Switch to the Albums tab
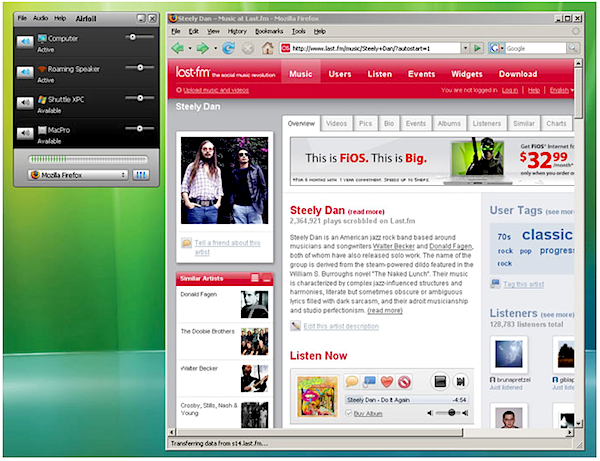The height and width of the screenshot is (461, 600). click(449, 123)
